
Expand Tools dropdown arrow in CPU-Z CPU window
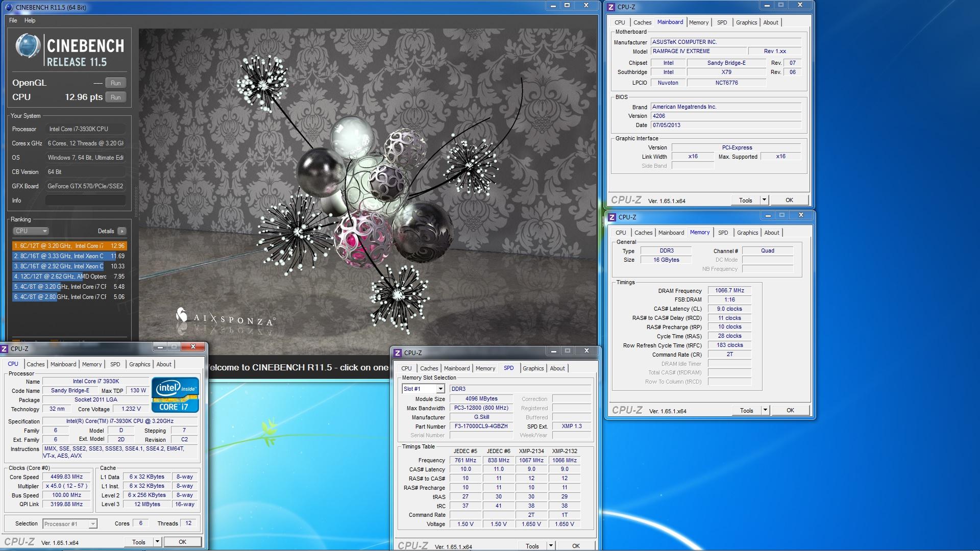157,542
